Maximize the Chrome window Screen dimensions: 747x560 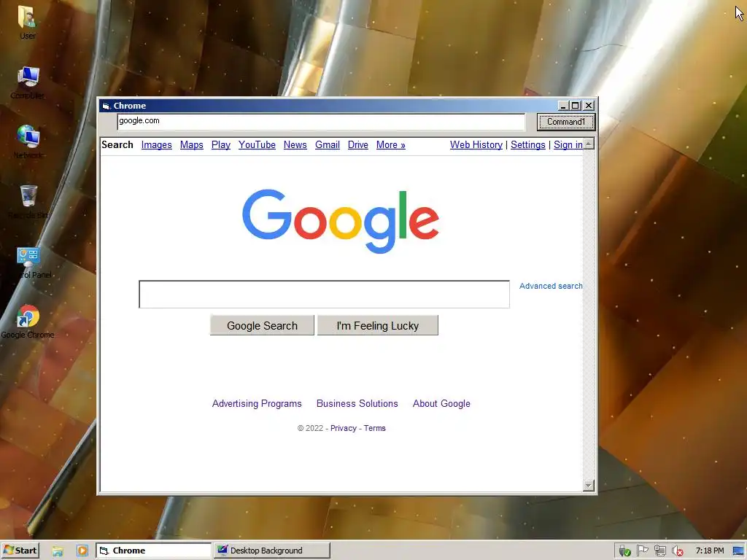[576, 106]
